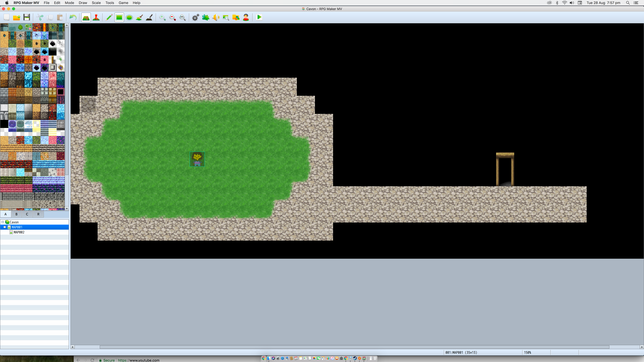
Task: Click the Cut scissors icon
Action: click(40, 17)
